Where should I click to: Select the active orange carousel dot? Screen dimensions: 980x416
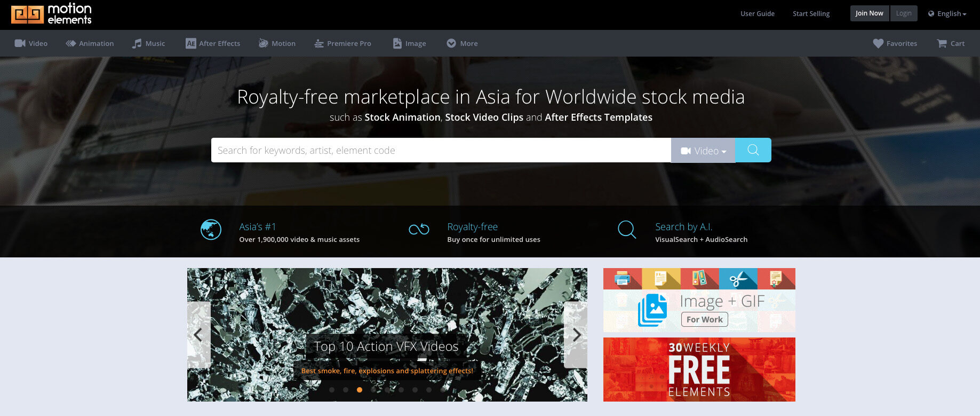(x=360, y=390)
